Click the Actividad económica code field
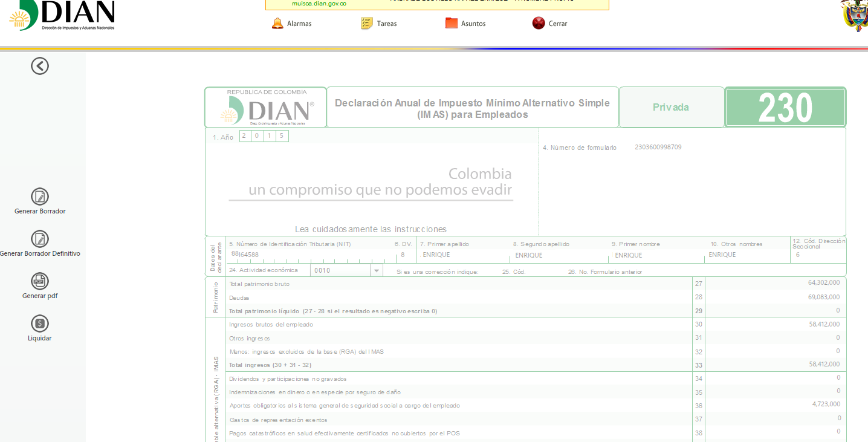 [x=340, y=271]
